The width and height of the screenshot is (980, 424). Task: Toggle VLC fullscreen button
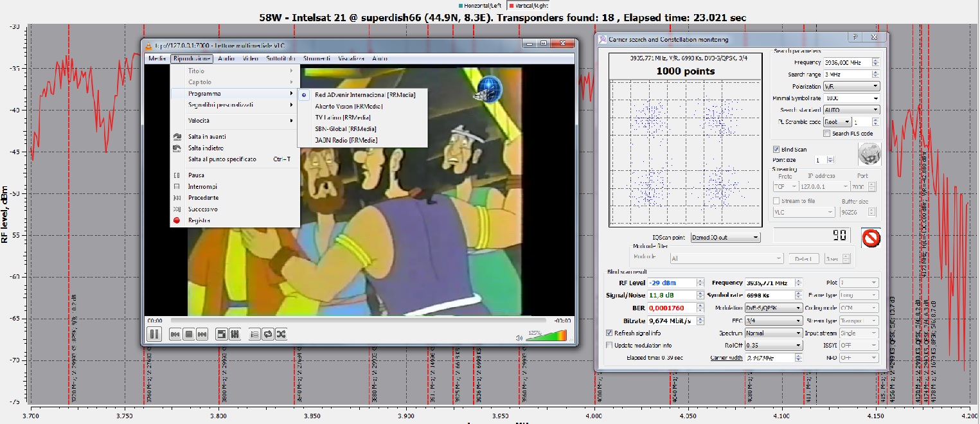221,334
